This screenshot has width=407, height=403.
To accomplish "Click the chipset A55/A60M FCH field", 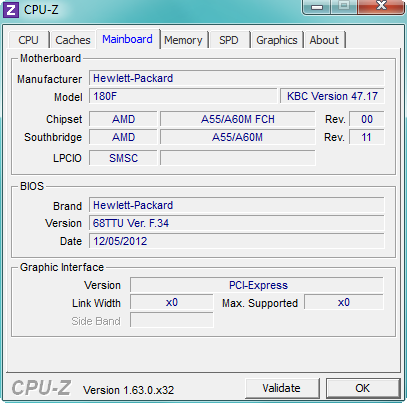I will 237,119.
